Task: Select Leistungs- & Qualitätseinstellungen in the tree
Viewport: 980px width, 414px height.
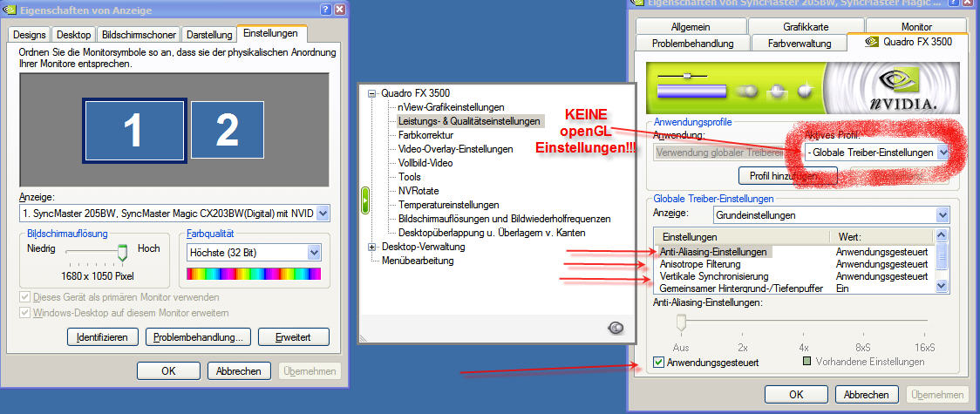Action: (x=469, y=121)
